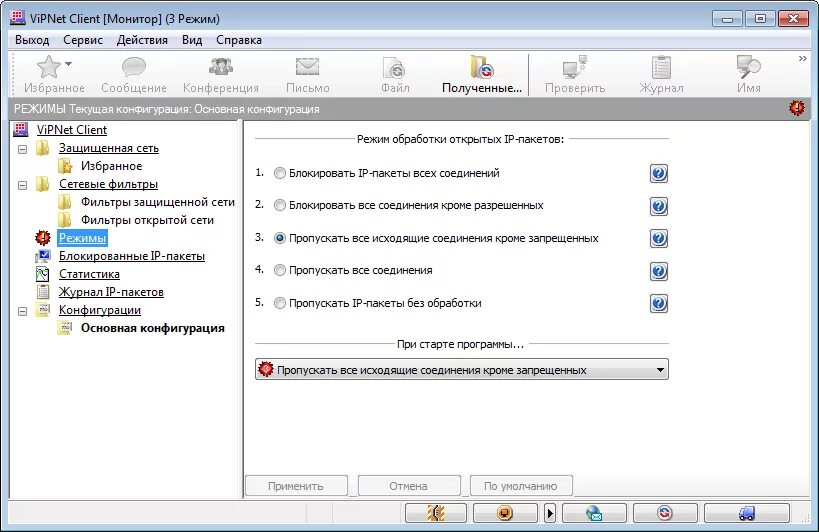Click the Письмо envelope toolbar icon
The width and height of the screenshot is (819, 532).
click(307, 67)
